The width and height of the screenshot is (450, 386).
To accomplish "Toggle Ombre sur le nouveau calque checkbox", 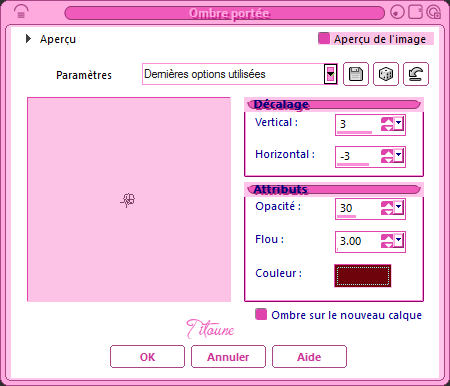I will click(x=261, y=314).
